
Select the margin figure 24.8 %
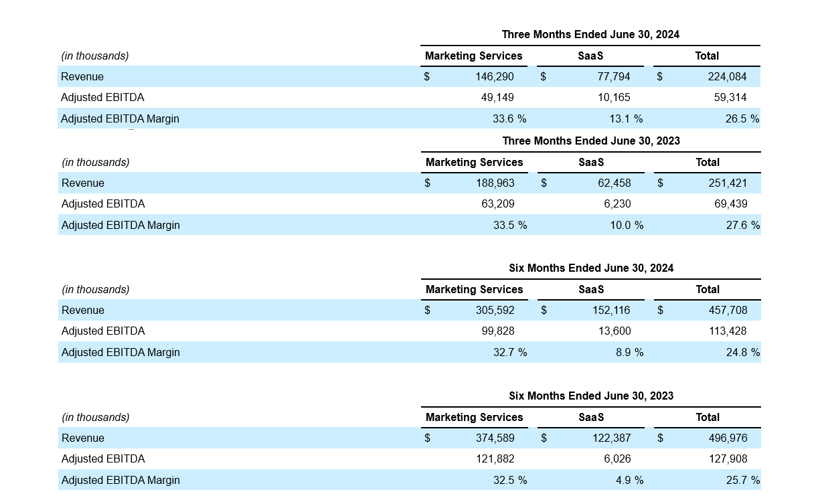pos(743,353)
